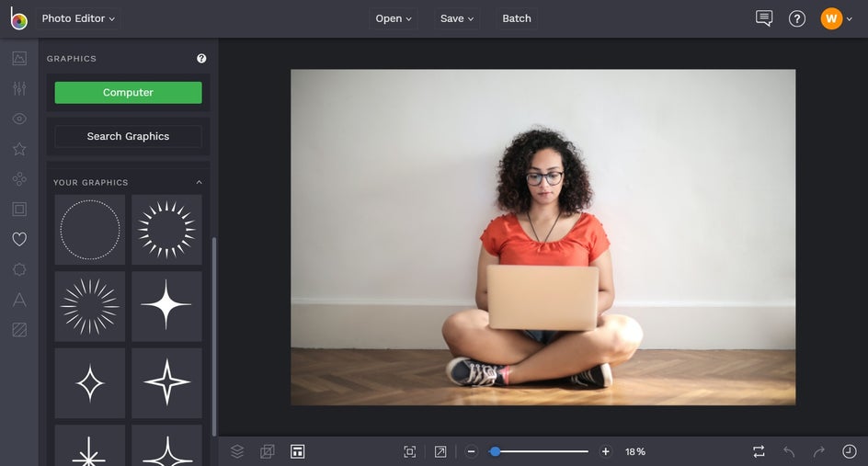Click the graphics panel scrollbar

pos(214,336)
